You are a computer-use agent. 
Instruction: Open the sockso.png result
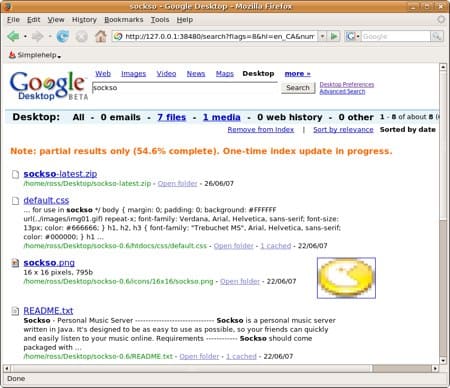coord(49,263)
